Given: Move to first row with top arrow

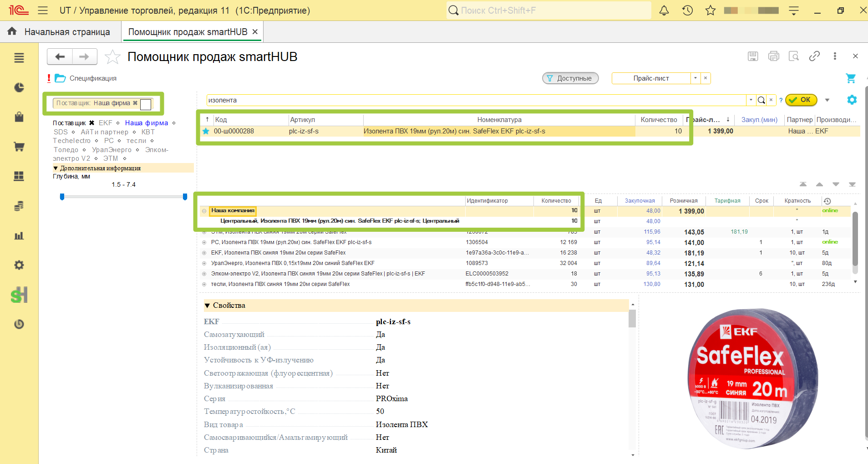Looking at the screenshot, I should 803,184.
